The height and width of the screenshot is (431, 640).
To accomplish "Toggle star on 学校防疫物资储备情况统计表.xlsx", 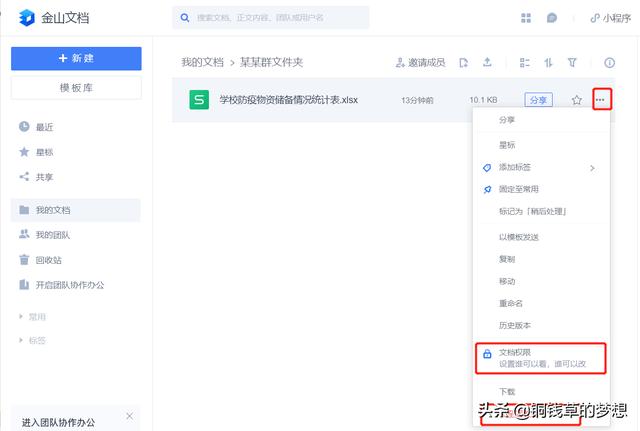I will [x=577, y=100].
